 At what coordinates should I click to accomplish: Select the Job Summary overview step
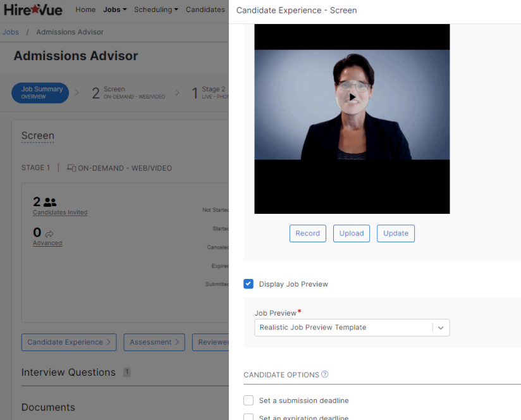[x=40, y=93]
